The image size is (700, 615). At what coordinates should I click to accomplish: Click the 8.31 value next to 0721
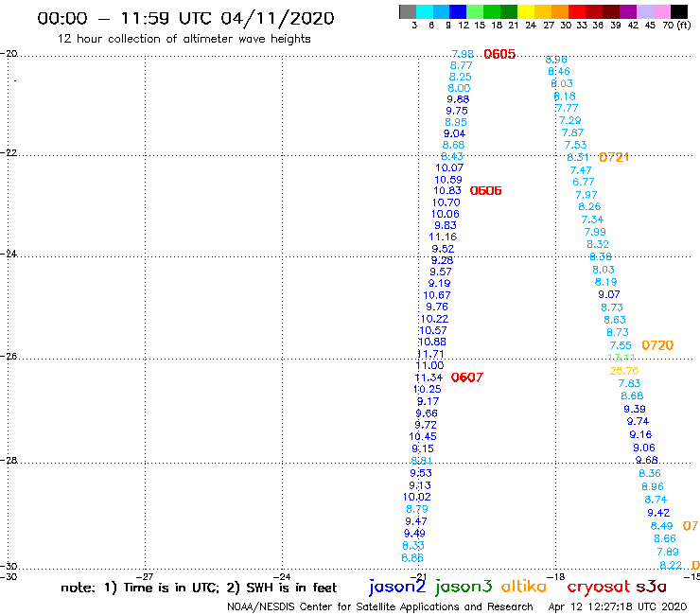tap(578, 157)
